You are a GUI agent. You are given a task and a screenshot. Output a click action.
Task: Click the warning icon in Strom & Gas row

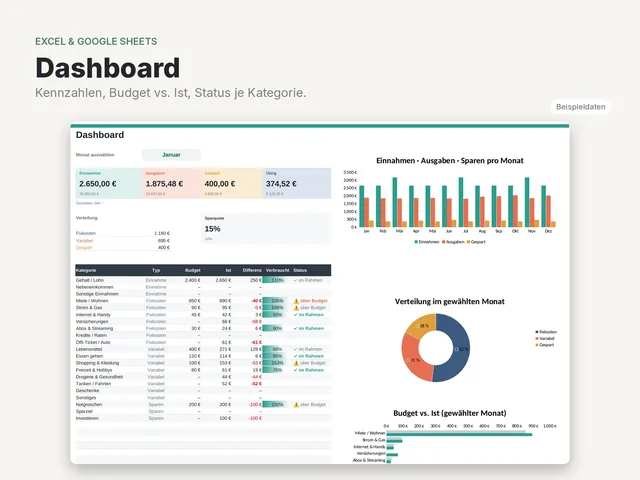pyautogui.click(x=296, y=308)
